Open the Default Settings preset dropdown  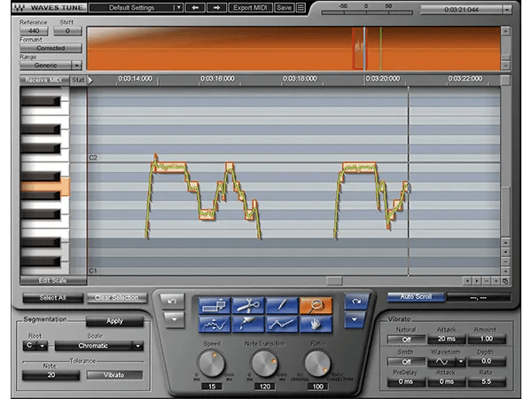[x=178, y=7]
